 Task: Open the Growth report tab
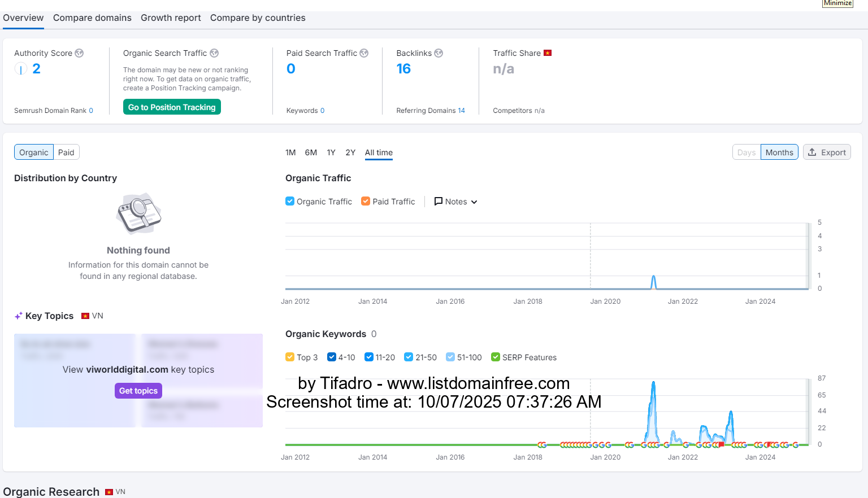171,18
